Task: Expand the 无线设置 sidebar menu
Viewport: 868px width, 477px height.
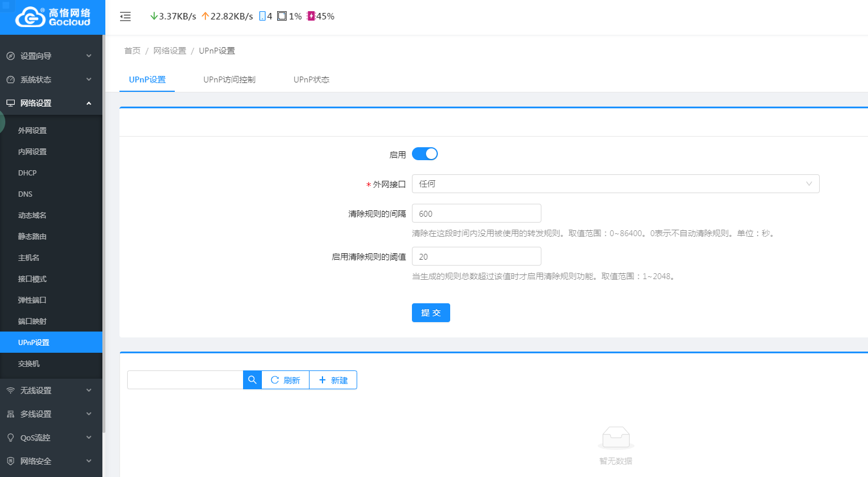Action: 51,390
